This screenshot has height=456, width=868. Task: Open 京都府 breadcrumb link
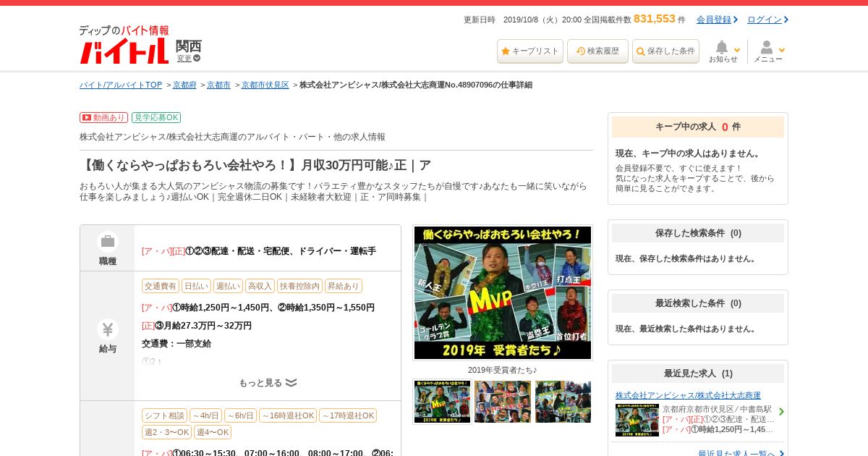[x=184, y=85]
